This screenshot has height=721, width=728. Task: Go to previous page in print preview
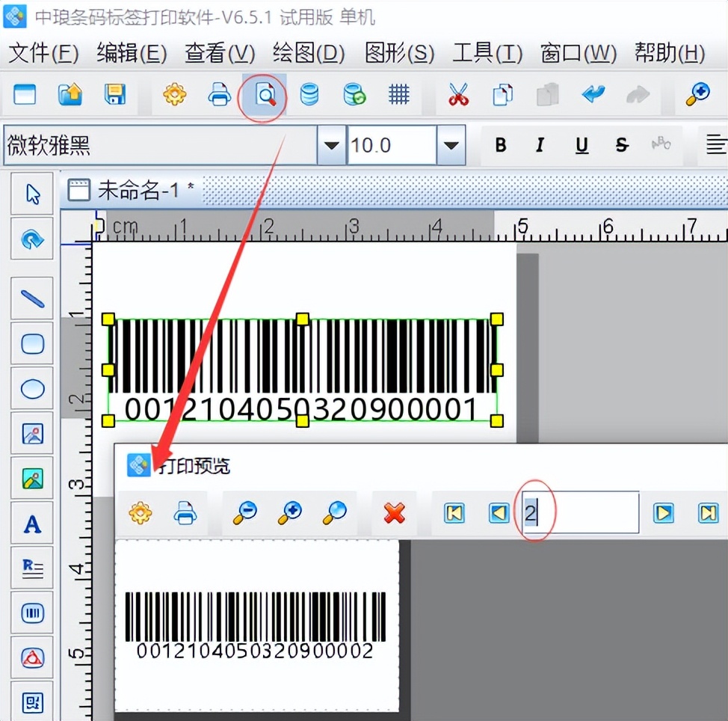coord(499,513)
